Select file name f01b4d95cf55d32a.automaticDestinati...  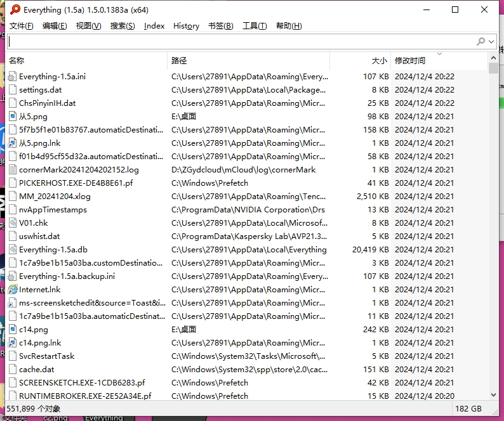[91, 157]
